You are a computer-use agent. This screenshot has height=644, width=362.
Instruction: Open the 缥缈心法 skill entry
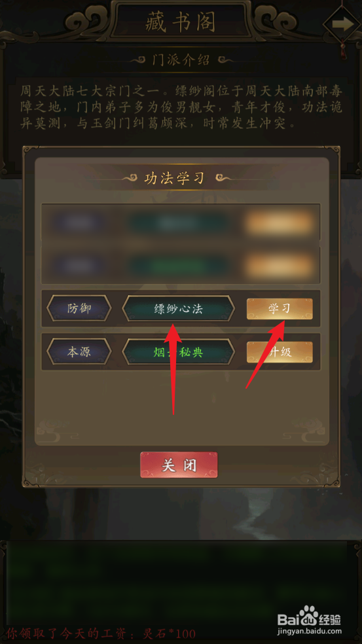[178, 308]
